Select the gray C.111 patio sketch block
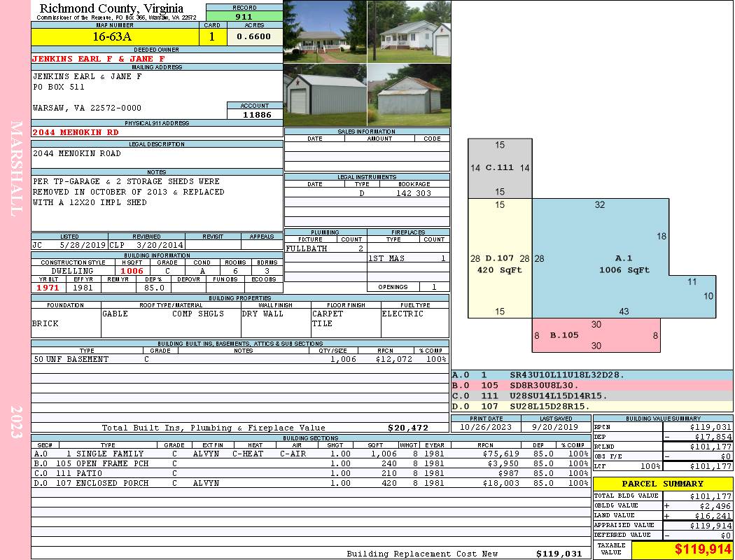The image size is (735, 560). coord(500,168)
